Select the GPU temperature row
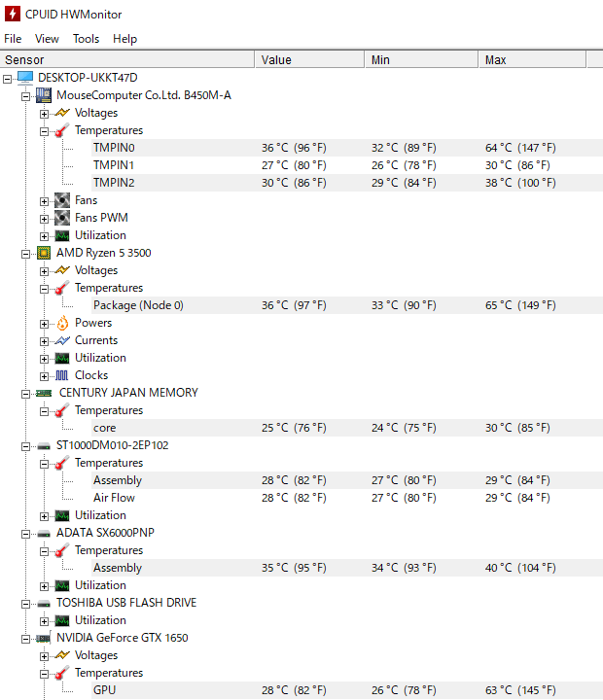Viewport: 603px width, 700px height. pos(347,690)
